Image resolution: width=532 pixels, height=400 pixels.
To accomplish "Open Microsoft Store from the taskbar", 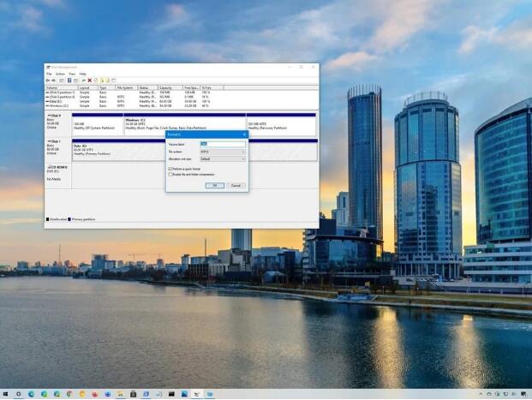I will 134,394.
